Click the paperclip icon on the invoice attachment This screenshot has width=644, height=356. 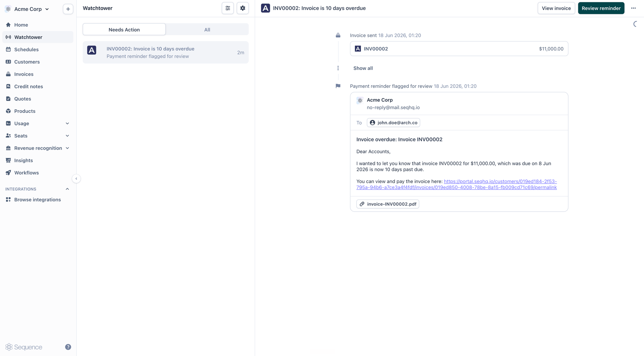[362, 204]
